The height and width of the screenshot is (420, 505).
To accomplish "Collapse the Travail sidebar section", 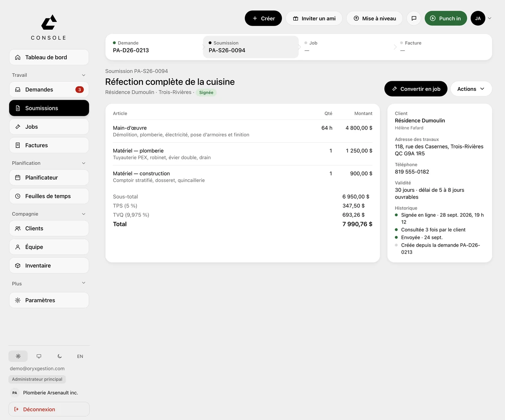I will [x=83, y=75].
